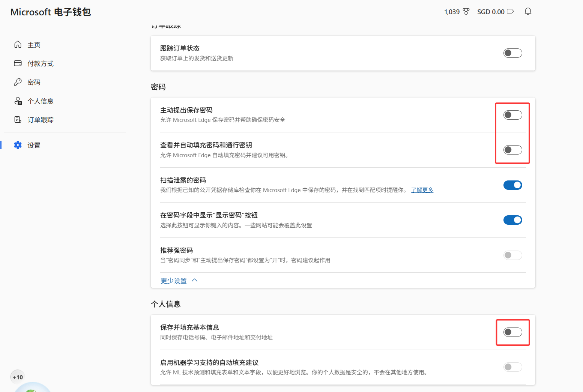Select 设置 in the sidebar
Viewport: 583px width, 392px height.
tap(34, 145)
